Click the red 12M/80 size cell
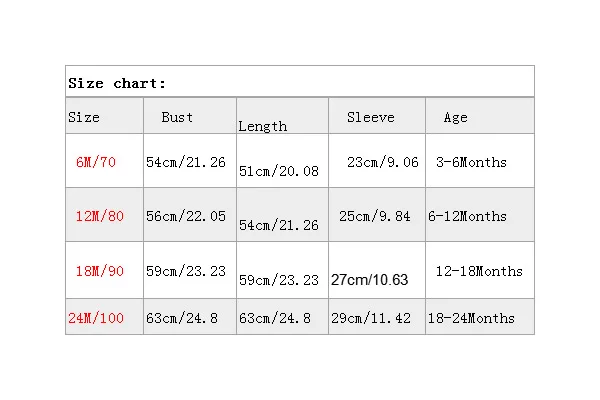 99,216
